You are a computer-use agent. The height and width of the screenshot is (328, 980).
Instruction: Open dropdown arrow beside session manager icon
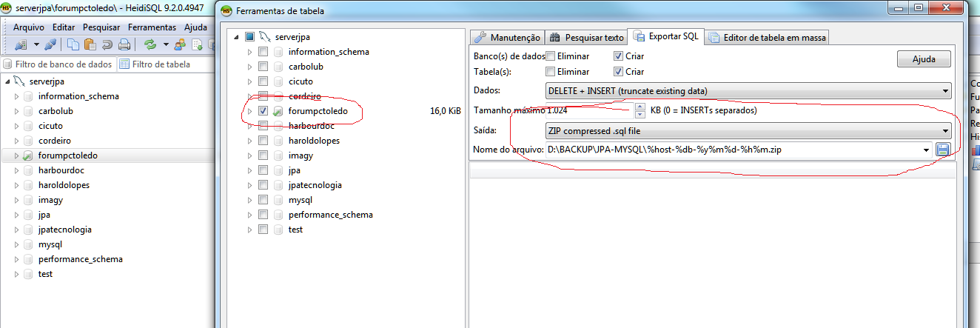pyautogui.click(x=35, y=44)
